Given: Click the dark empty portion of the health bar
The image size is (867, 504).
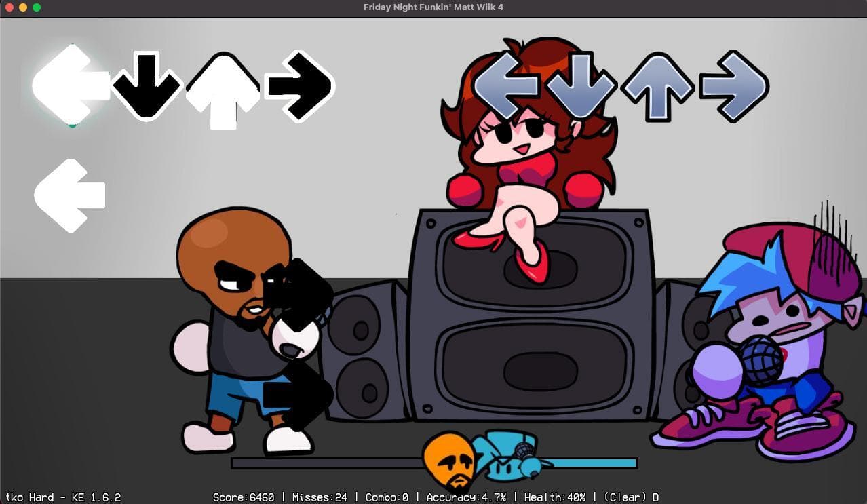Looking at the screenshot, I should [x=328, y=463].
